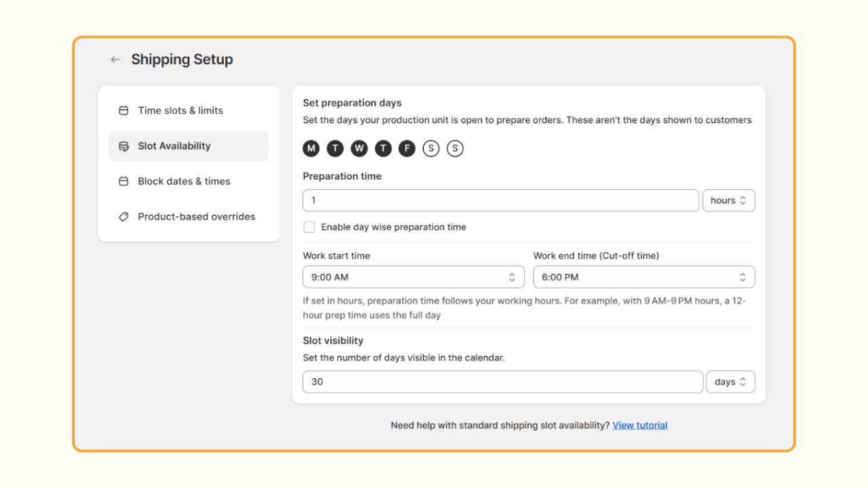The width and height of the screenshot is (868, 488).
Task: Check Enable day wise preparation time
Action: (x=309, y=227)
